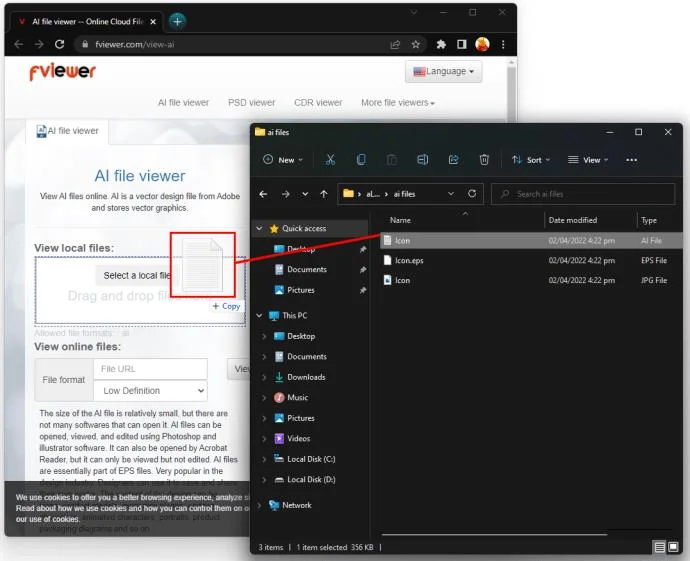Click the Cut scissors icon in File Explorer

[x=330, y=160]
